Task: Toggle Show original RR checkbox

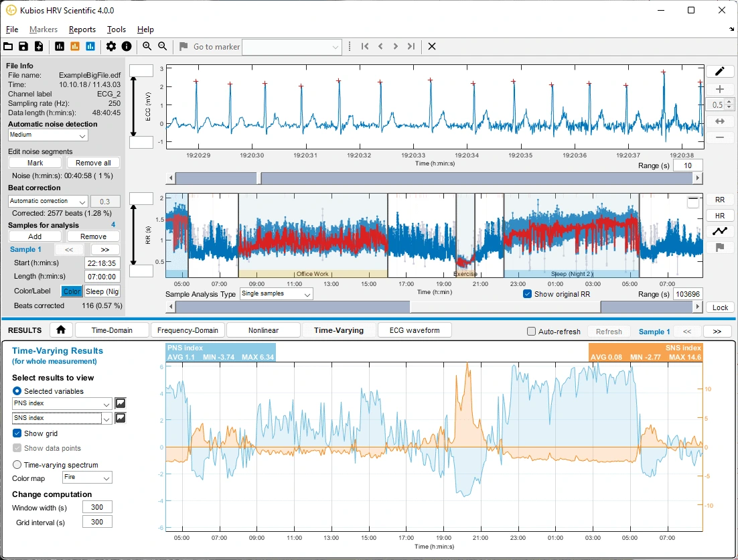Action: pyautogui.click(x=527, y=293)
